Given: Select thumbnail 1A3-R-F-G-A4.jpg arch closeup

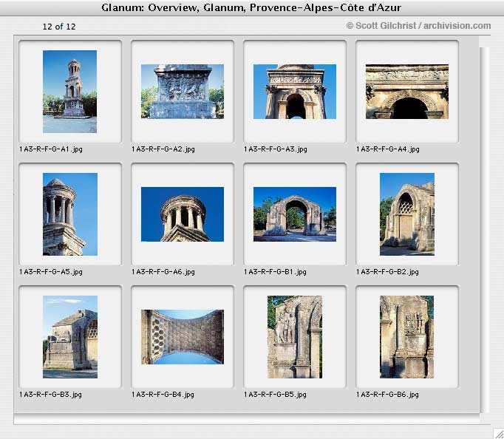Looking at the screenshot, I should [407, 92].
